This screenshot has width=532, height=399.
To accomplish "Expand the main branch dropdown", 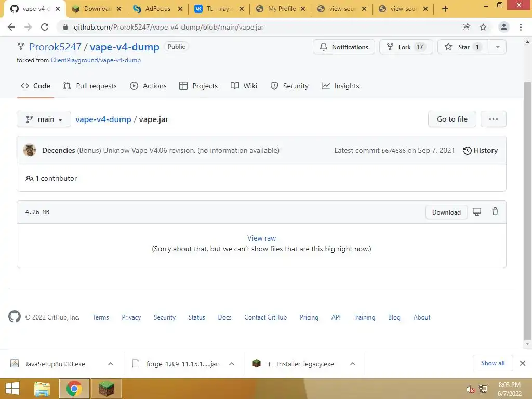I will point(44,119).
